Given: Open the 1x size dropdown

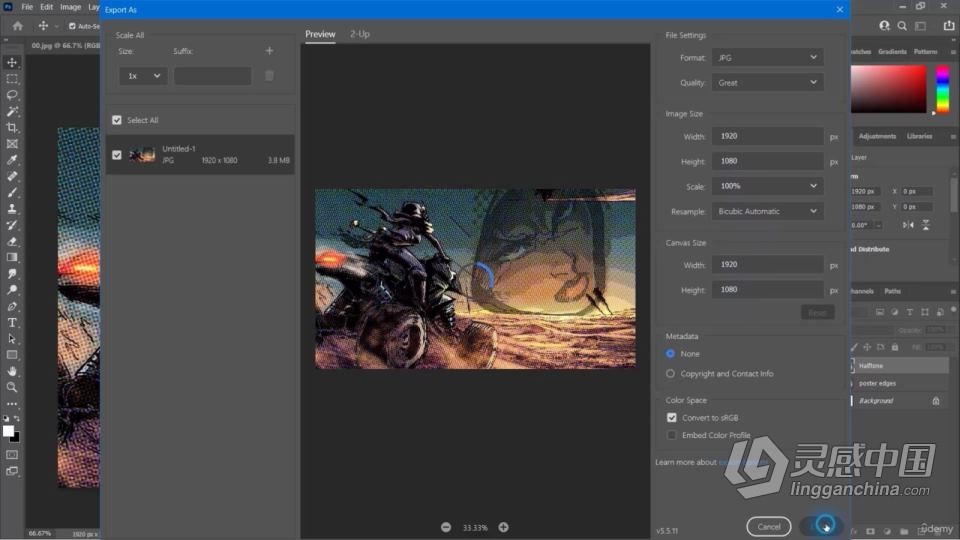Looking at the screenshot, I should (x=143, y=76).
